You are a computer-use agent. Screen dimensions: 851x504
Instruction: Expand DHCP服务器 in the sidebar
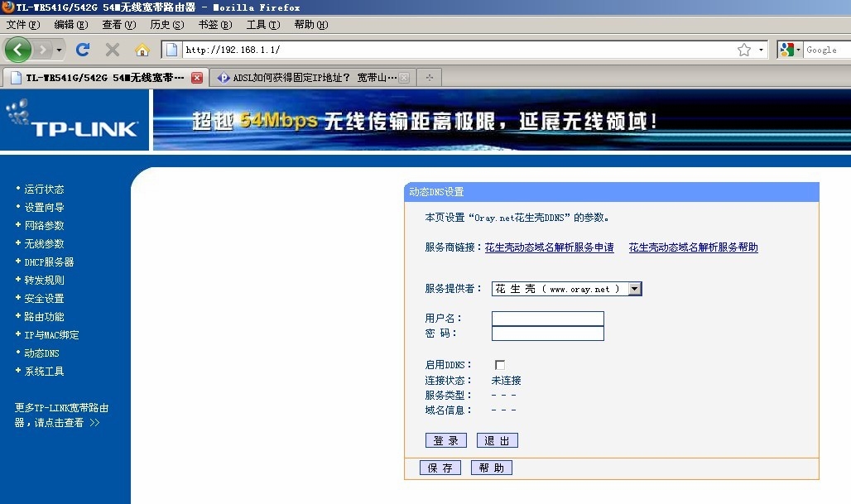tap(49, 262)
